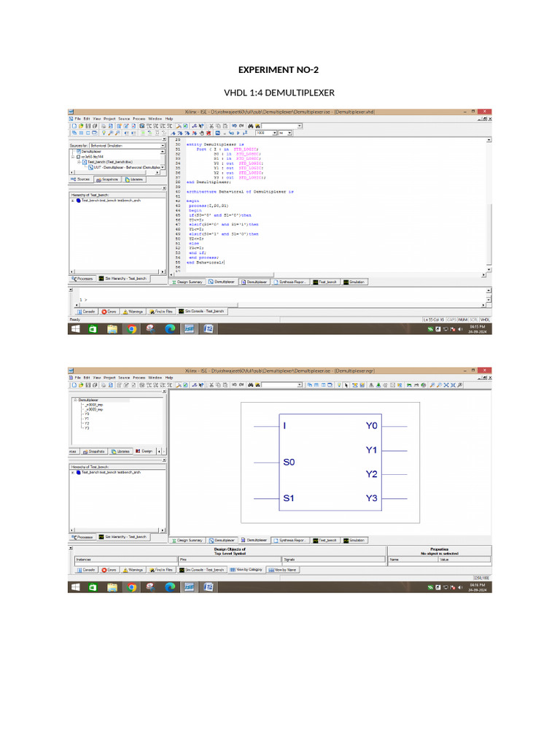The image size is (560, 747).
Task: Select Find in Files tab upper window
Action: 161,311
